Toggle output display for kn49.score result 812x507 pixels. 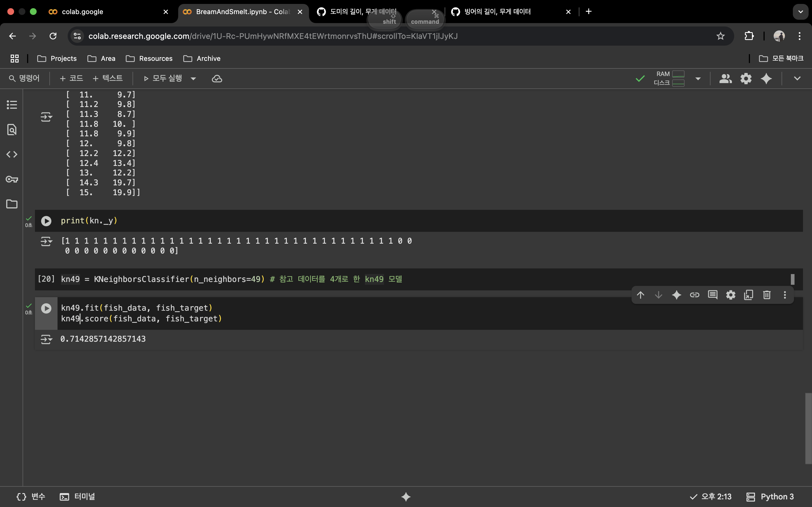coord(46,339)
